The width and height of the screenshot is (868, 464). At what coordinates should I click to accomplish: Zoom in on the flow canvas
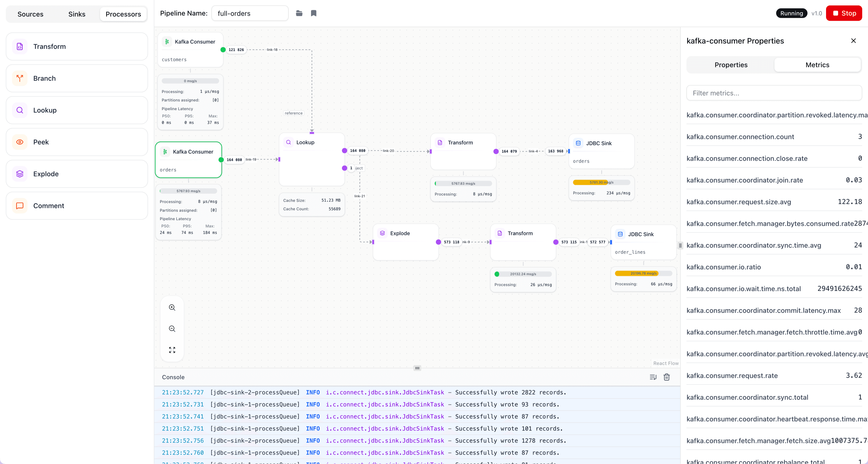(x=172, y=307)
